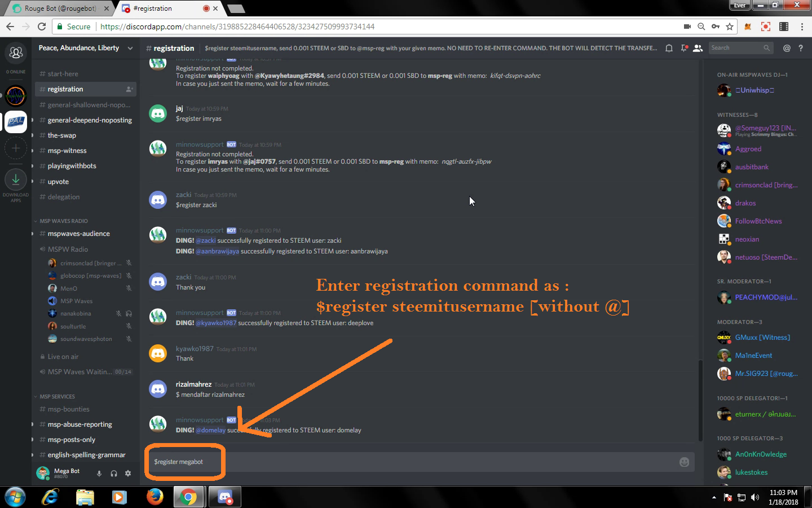This screenshot has height=508, width=812.
Task: Click the camera icon in address bar
Action: [687, 27]
